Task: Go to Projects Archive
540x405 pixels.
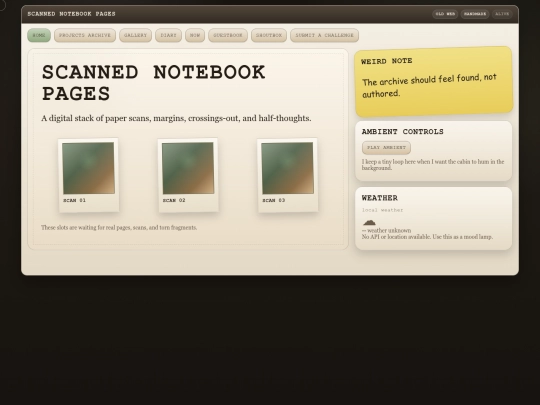Action: click(x=85, y=35)
